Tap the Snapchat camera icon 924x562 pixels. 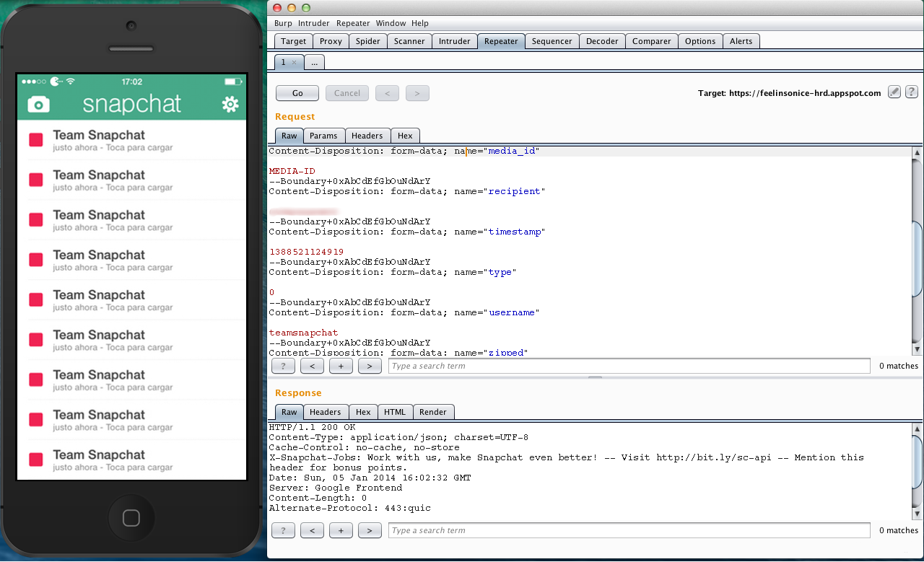click(x=38, y=105)
